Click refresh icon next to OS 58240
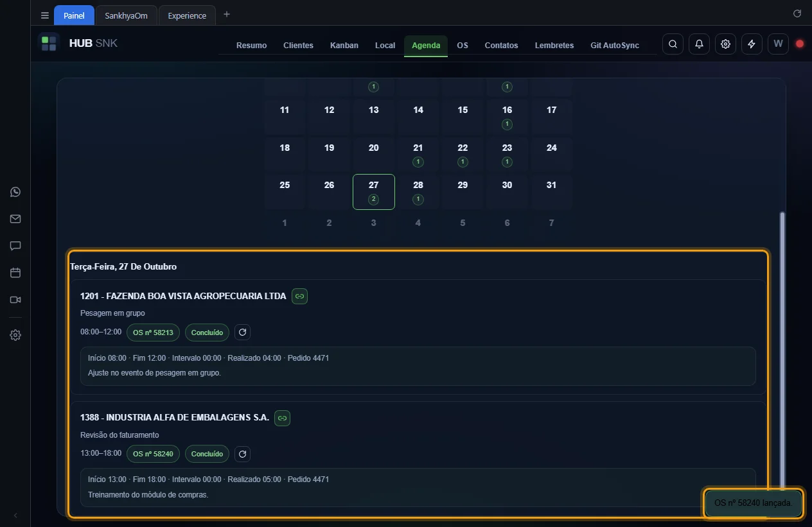812x527 pixels. pos(242,454)
